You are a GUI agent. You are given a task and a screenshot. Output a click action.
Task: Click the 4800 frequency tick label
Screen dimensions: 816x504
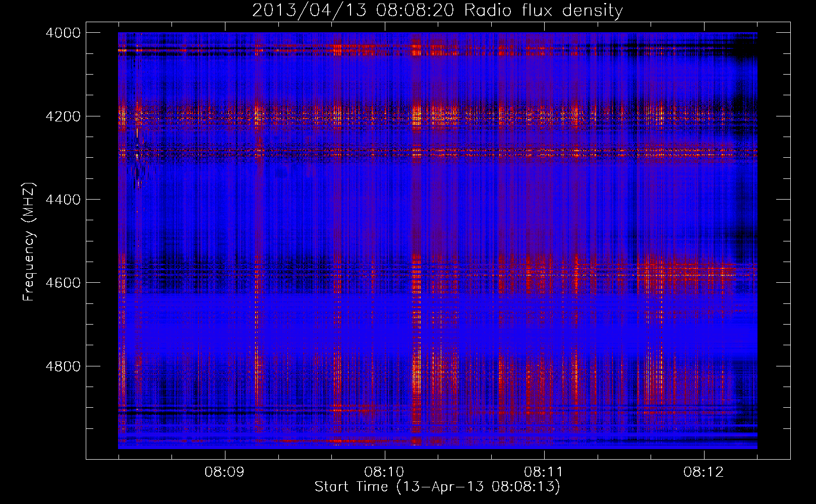[63, 366]
